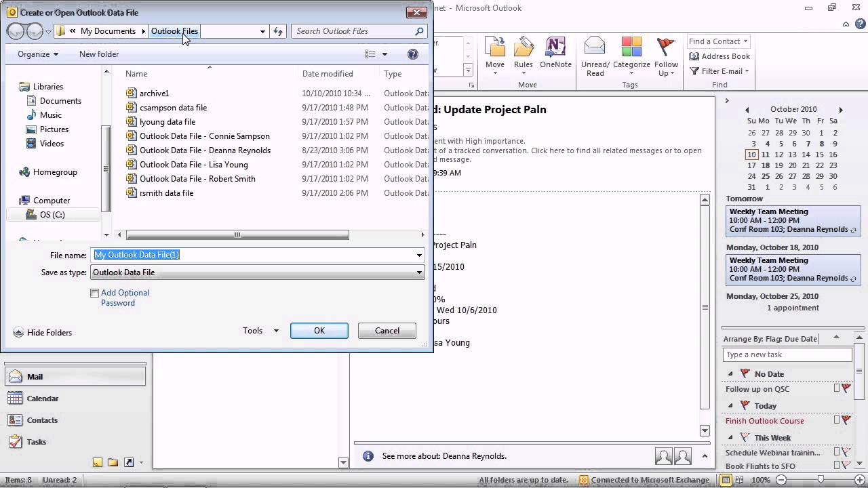The width and height of the screenshot is (868, 488).
Task: Go to the next month in calendar navigator
Action: pos(841,110)
